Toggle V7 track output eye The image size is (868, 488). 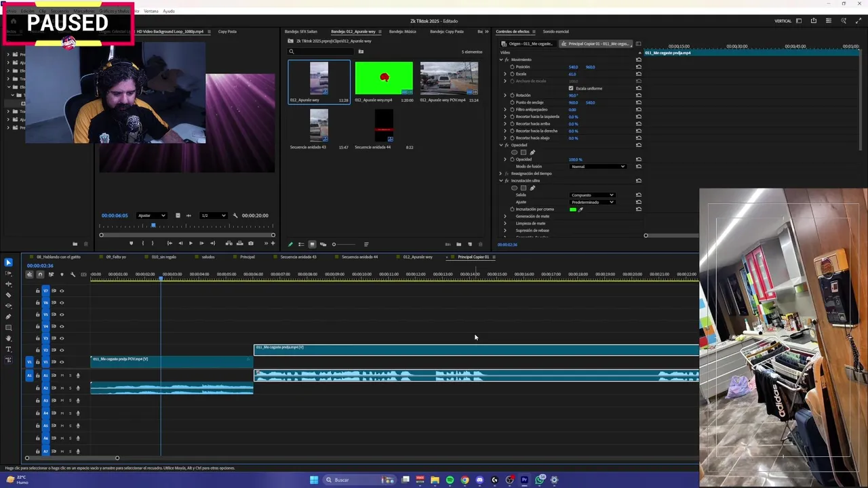tap(62, 291)
